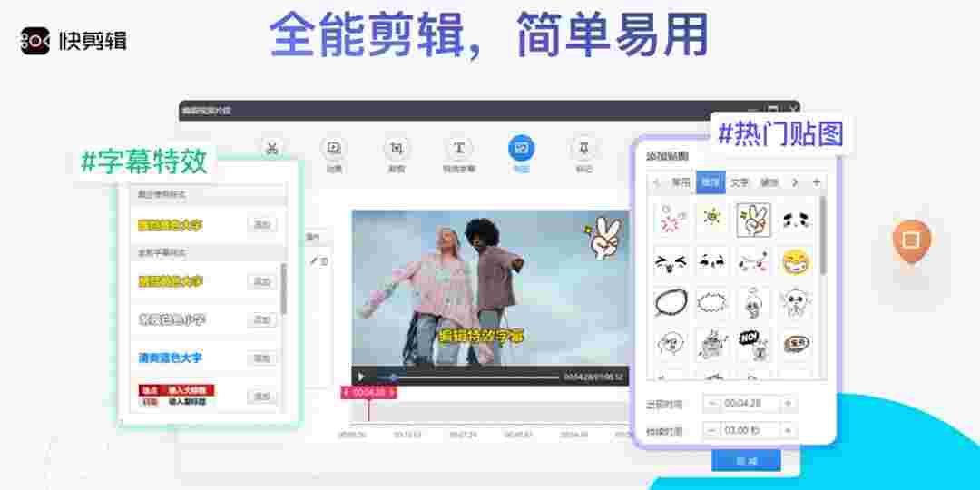Add the 清爽蓝色大字 subtitle style
The height and width of the screenshot is (490, 980).
pos(262,358)
